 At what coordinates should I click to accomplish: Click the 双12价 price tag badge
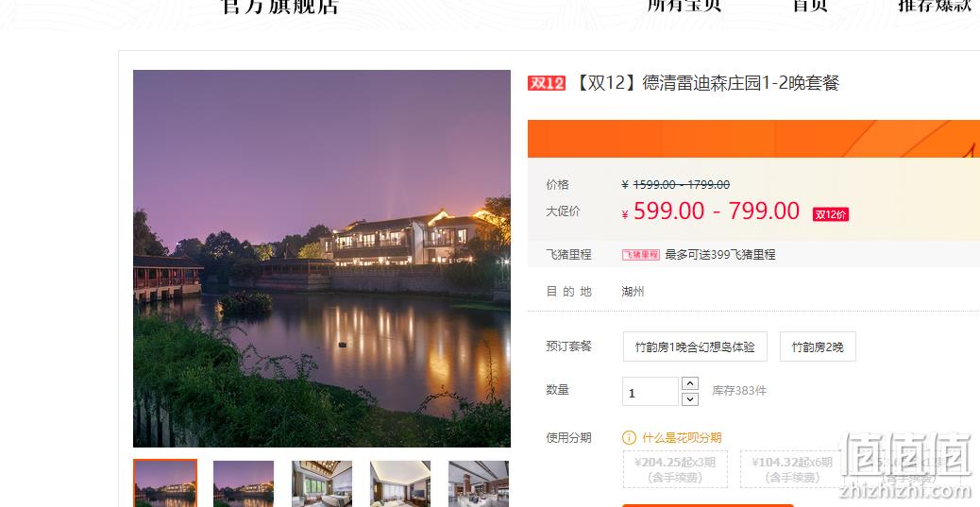(831, 214)
